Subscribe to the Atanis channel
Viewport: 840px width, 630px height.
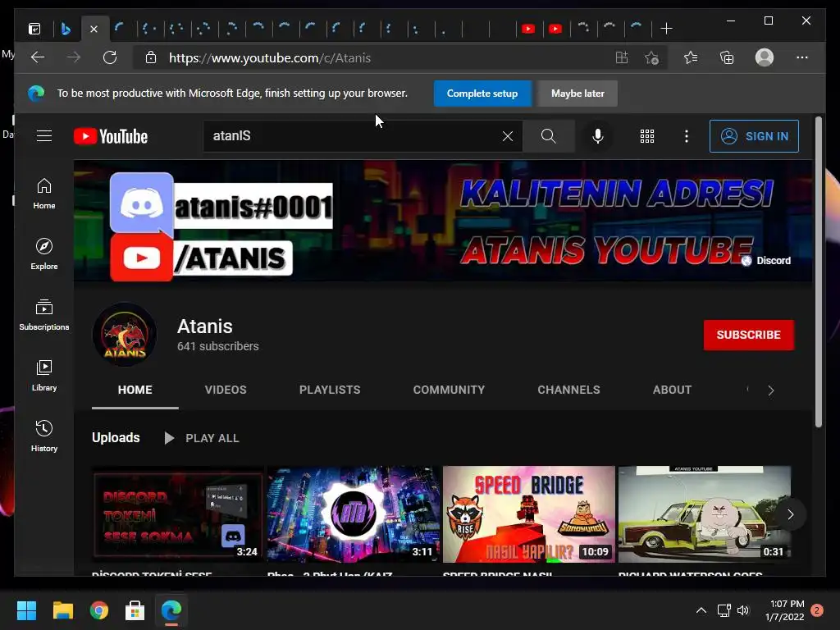tap(748, 335)
